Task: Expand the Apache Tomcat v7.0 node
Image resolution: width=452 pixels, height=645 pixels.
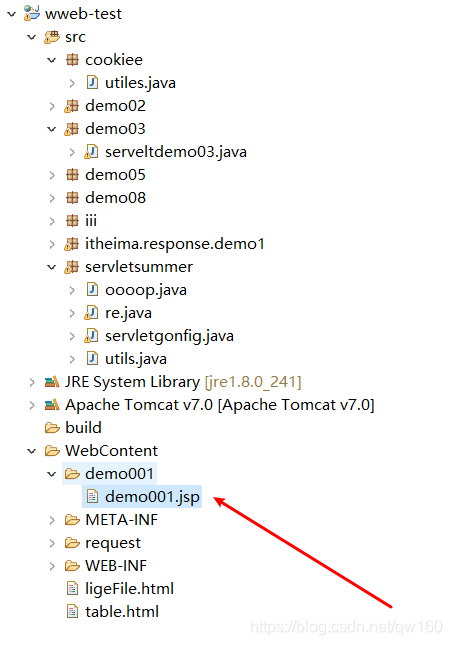Action: click(32, 406)
